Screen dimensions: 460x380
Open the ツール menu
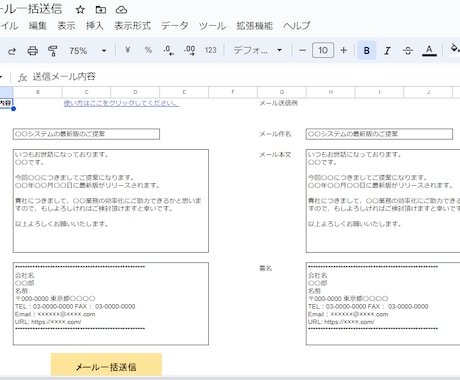pos(213,26)
